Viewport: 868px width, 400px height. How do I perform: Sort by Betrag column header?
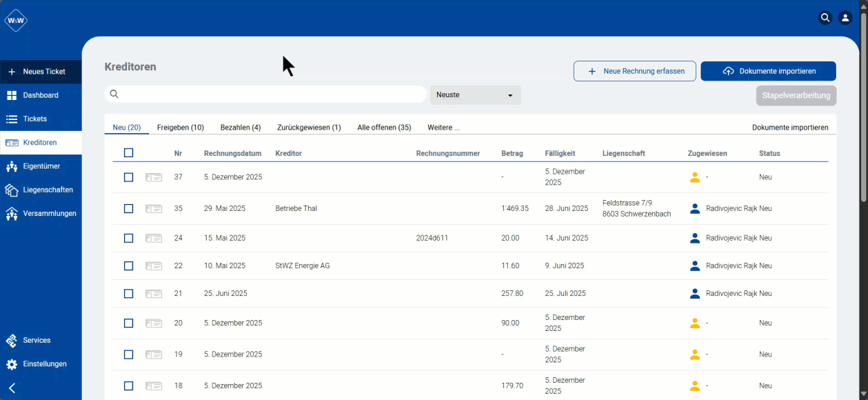pos(512,153)
